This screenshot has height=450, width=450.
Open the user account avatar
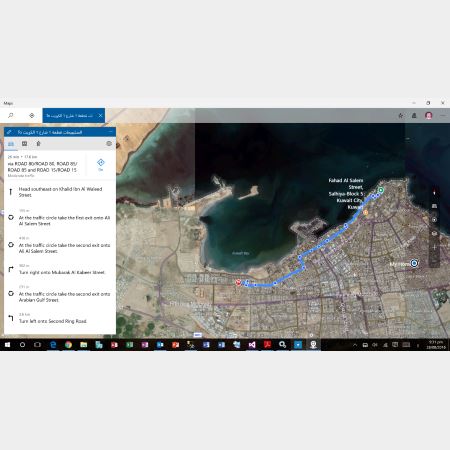click(x=428, y=115)
